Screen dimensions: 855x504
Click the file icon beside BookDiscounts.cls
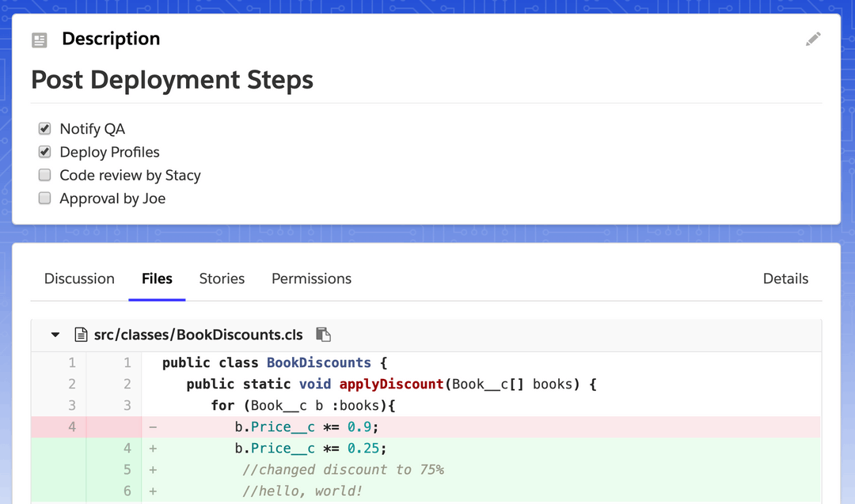[x=81, y=334]
